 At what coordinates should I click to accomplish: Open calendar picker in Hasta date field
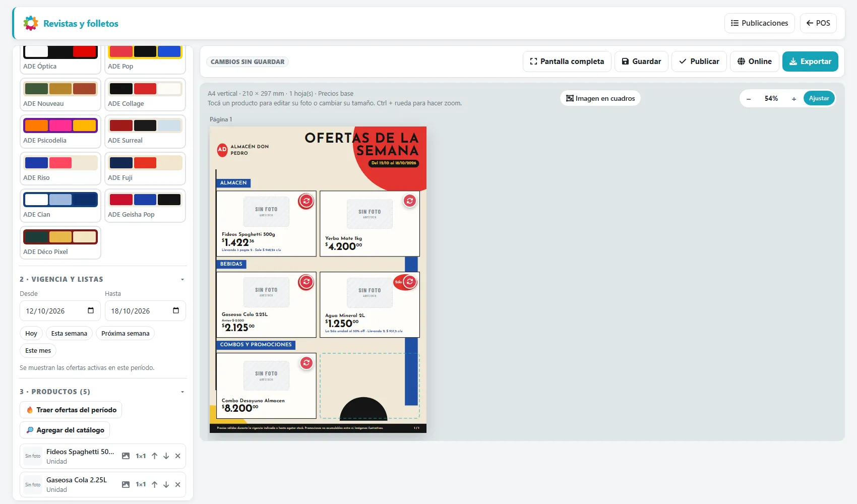176,310
